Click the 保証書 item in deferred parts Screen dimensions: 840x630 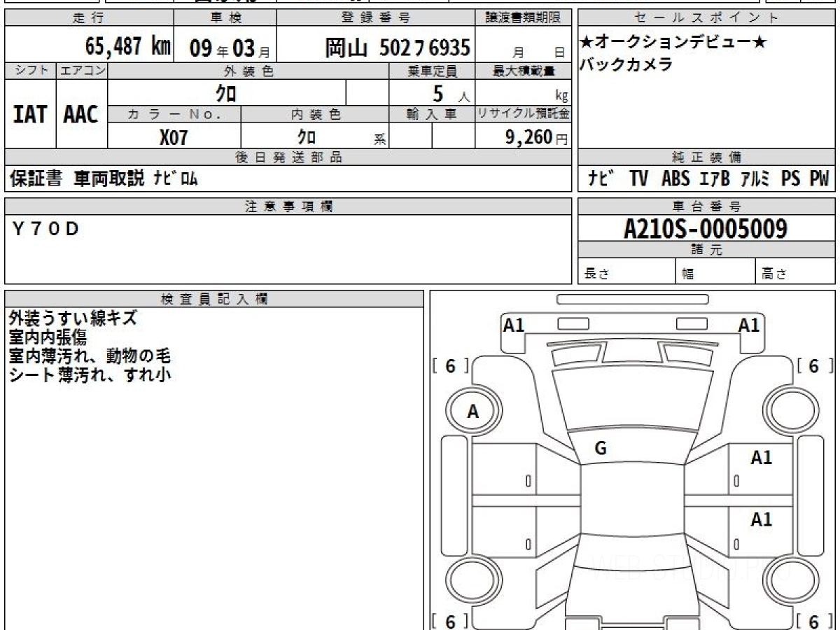36,179
